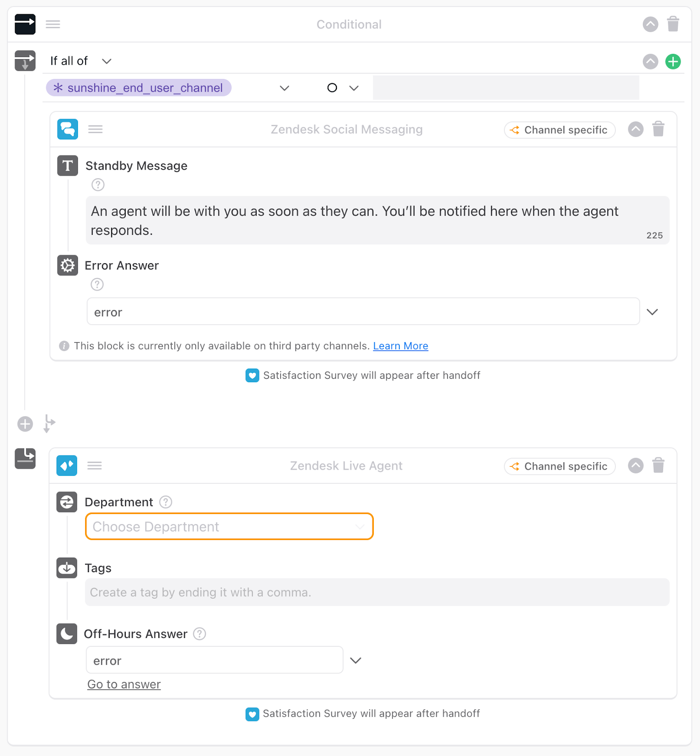Delete the Conditional block with trash icon
The image size is (700, 756).
(x=673, y=24)
